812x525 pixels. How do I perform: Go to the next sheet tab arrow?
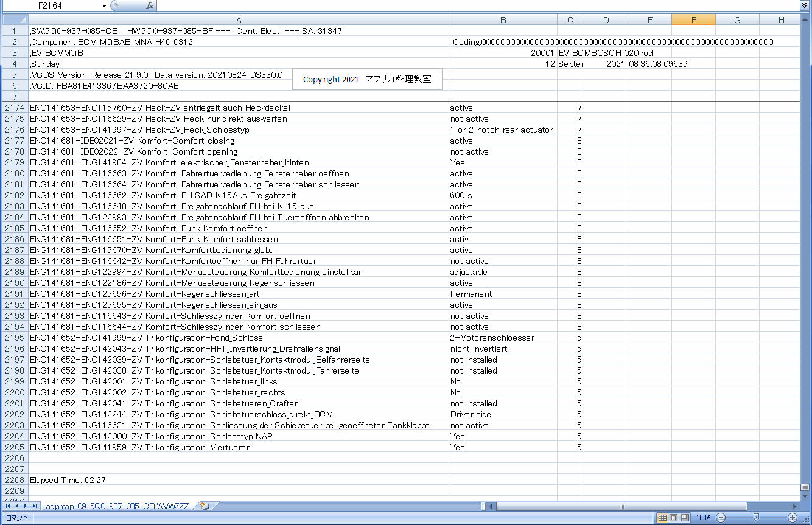click(x=25, y=506)
